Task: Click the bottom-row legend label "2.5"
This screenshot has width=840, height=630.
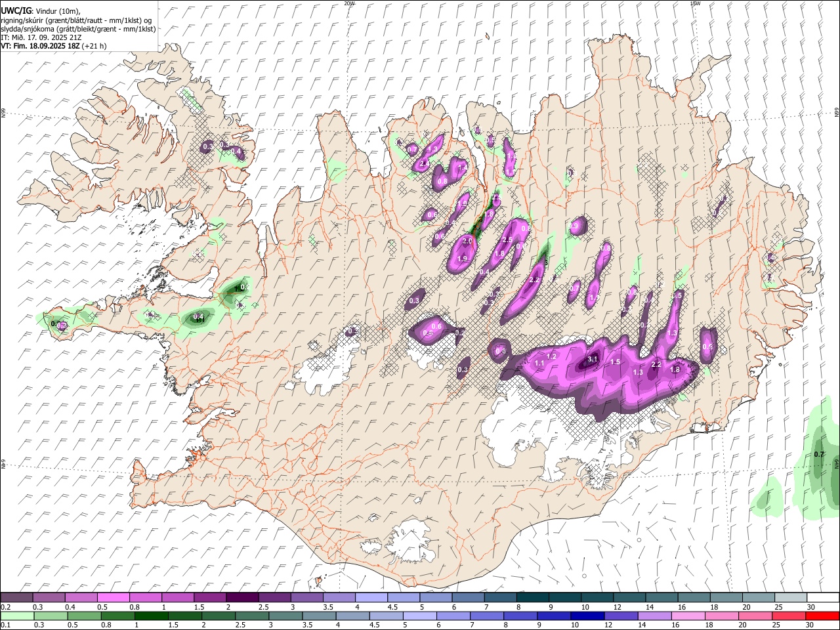Action: [240, 625]
